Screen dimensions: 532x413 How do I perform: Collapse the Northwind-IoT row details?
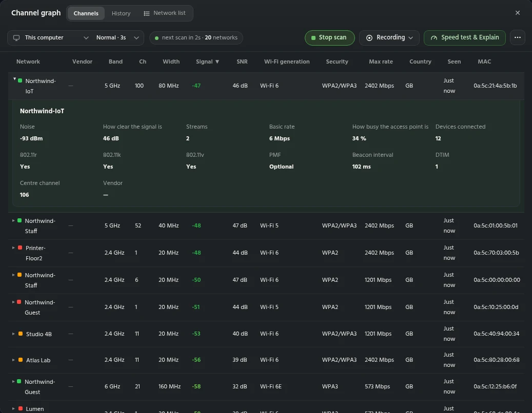pos(14,79)
